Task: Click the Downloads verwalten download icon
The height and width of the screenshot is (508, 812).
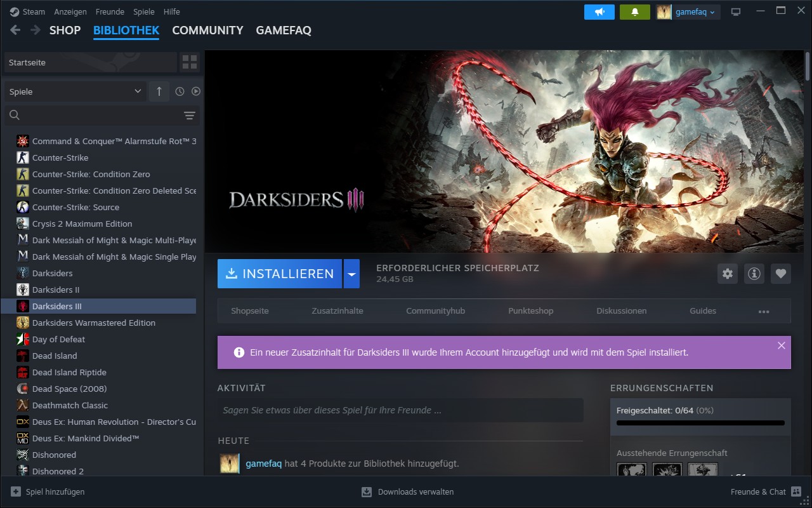Action: (367, 491)
